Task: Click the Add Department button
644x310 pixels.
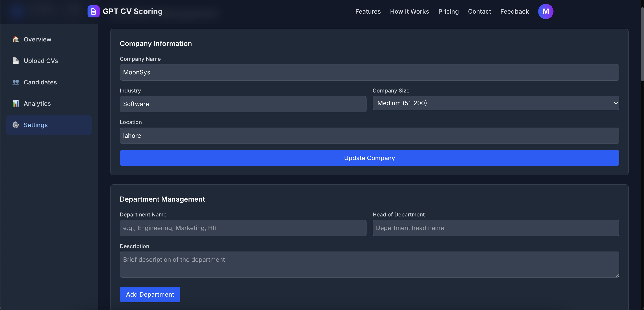Action: 150,294
